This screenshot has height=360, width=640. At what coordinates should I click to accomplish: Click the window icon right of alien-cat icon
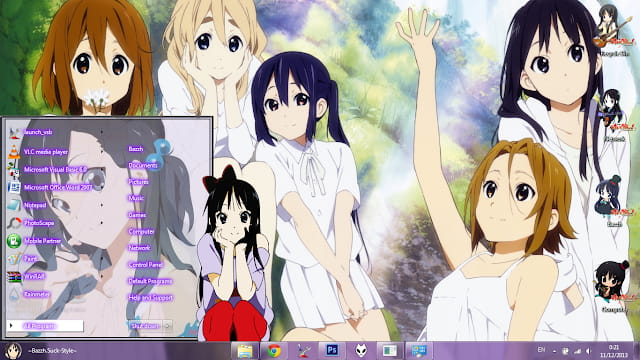click(389, 351)
